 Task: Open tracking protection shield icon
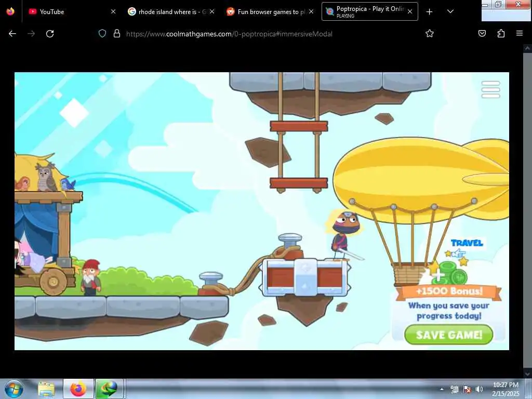[x=102, y=34]
